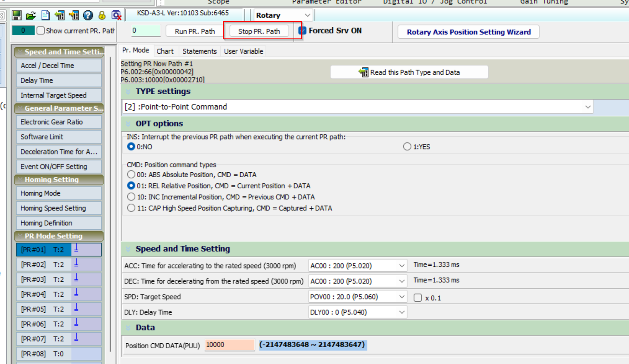The image size is (629, 364).
Task: Click the path symbol icon in PR#05 row
Action: click(x=77, y=308)
